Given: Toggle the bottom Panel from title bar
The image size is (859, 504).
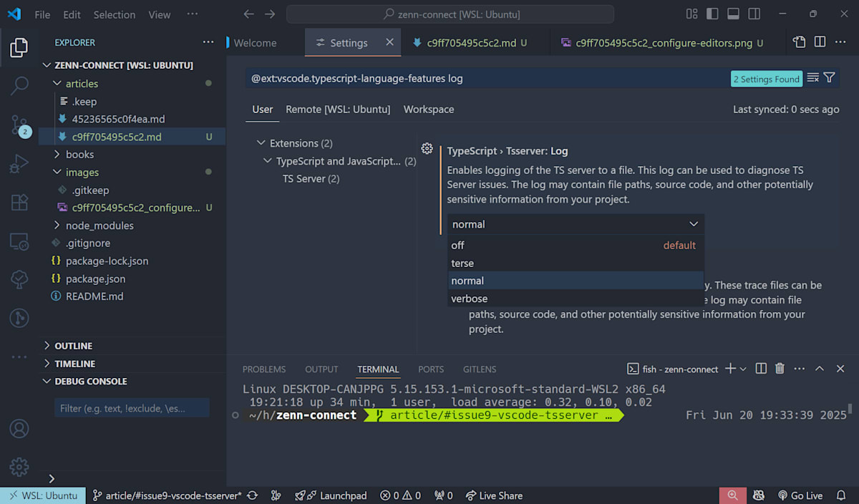Looking at the screenshot, I should [733, 14].
